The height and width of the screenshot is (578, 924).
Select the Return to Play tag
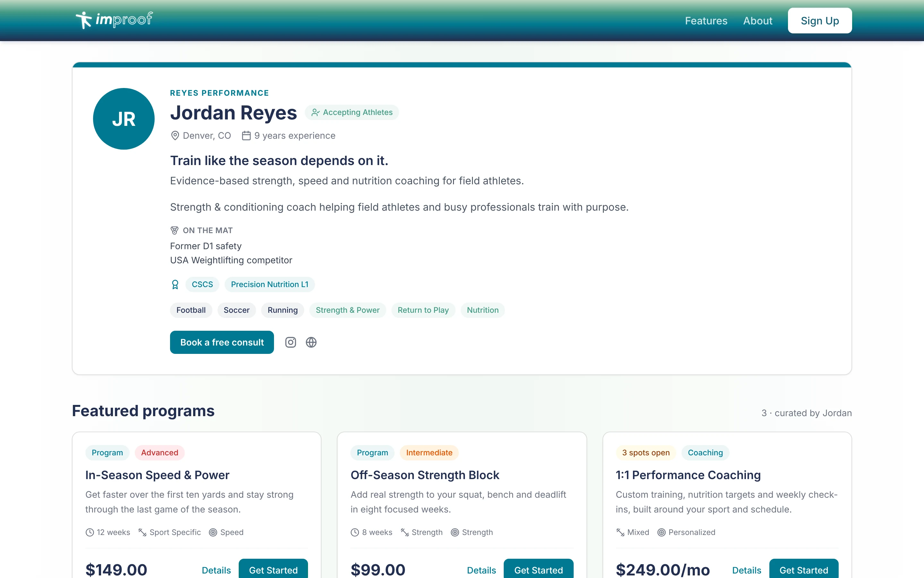pyautogui.click(x=423, y=310)
